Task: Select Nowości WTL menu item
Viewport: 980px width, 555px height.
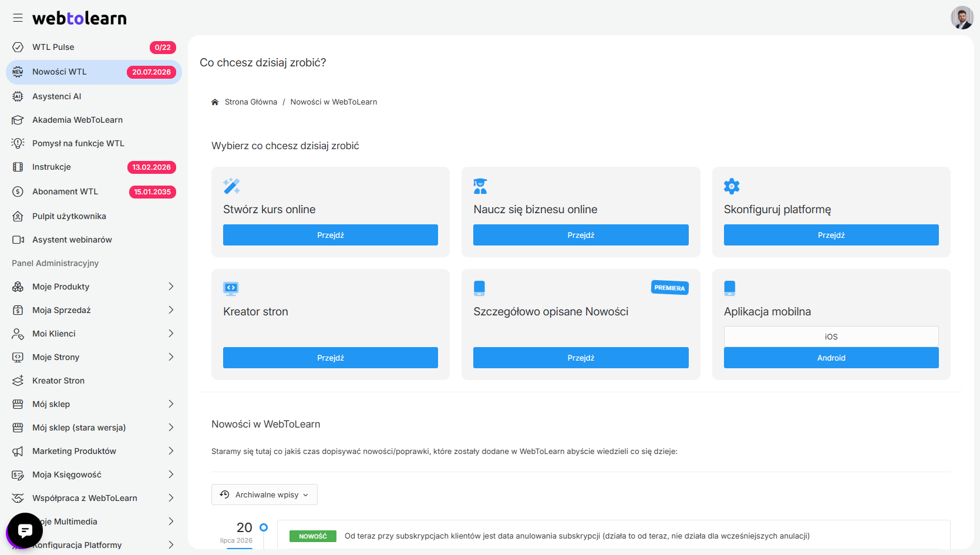Action: pyautogui.click(x=94, y=72)
